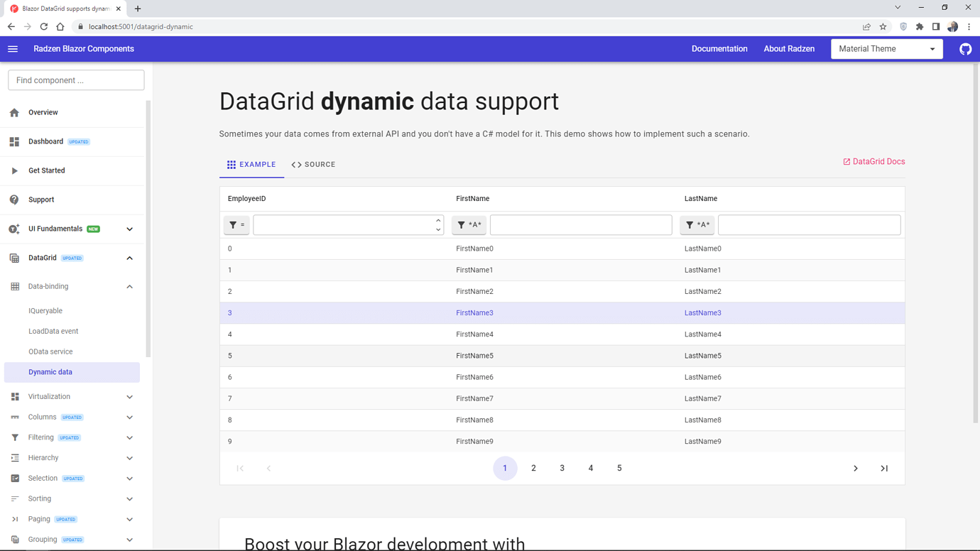Go to page 4
This screenshot has width=980, height=551.
point(591,469)
